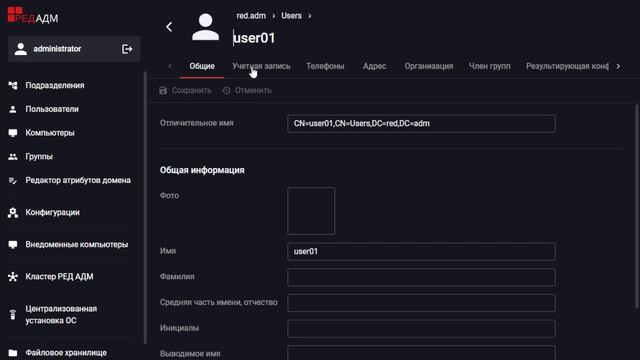Click the administrator avatar icon
This screenshot has width=640, height=360.
coord(20,49)
